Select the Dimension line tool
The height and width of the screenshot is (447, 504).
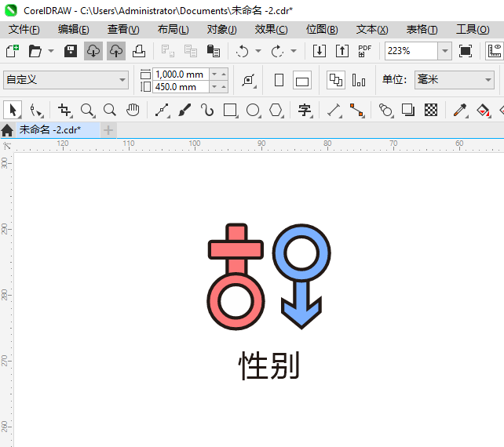[334, 110]
